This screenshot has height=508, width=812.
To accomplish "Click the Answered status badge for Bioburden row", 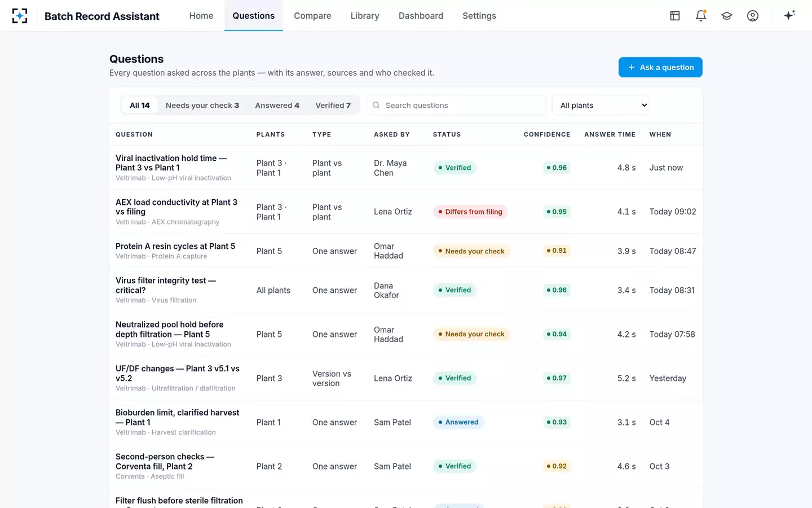I will coord(458,422).
